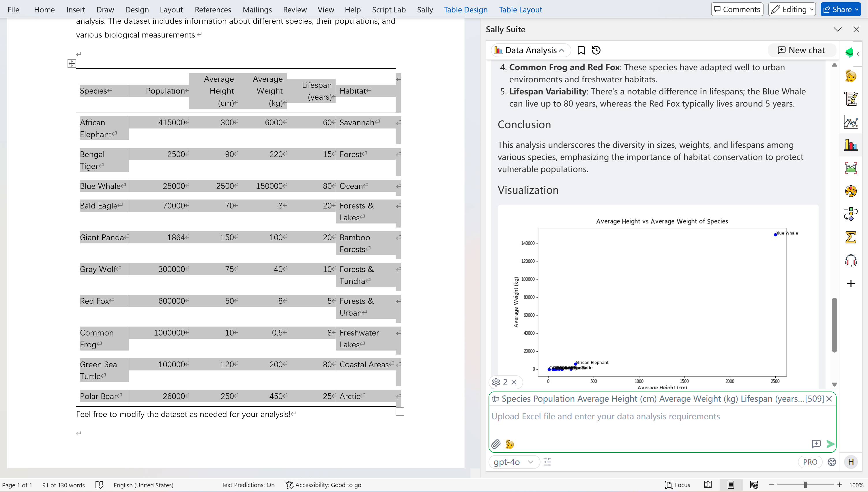Viewport: 868px width, 492px height.
Task: Click the new conversation icon near send
Action: point(816,444)
